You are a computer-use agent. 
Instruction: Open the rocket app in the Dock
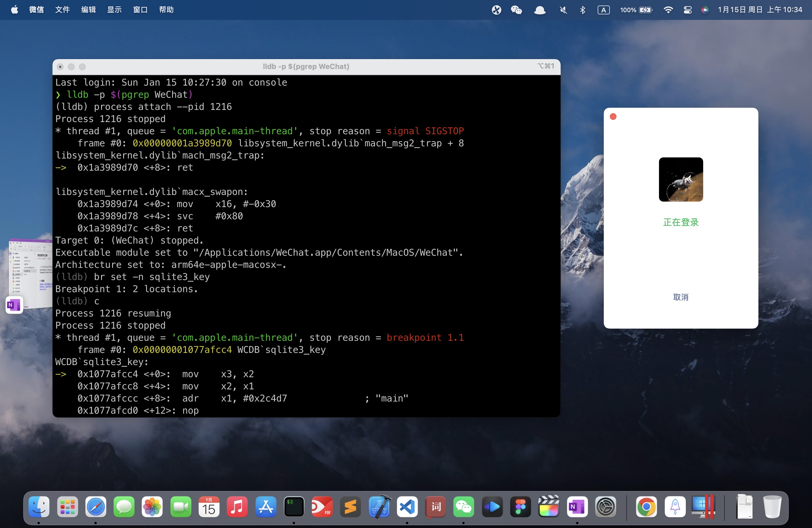coord(675,507)
